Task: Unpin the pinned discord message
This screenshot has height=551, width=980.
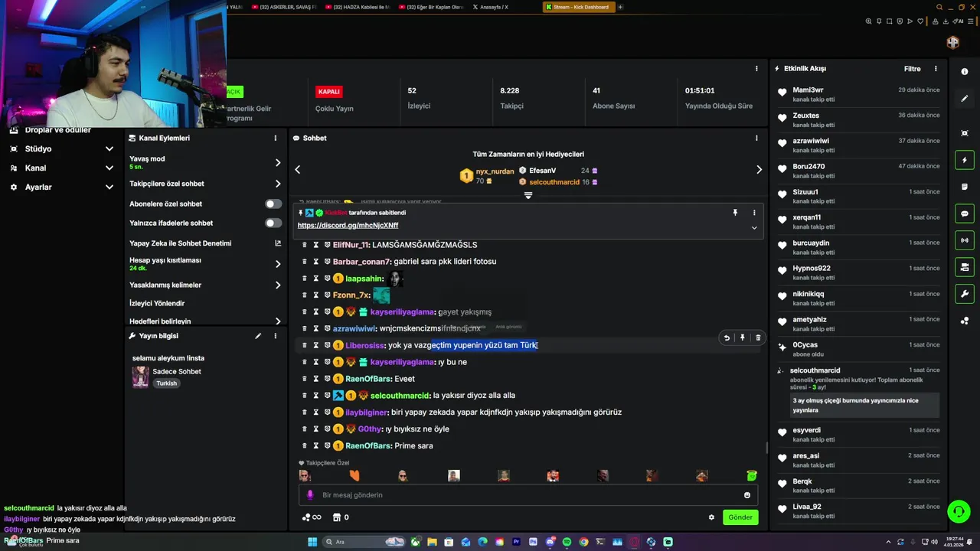Action: [x=735, y=213]
